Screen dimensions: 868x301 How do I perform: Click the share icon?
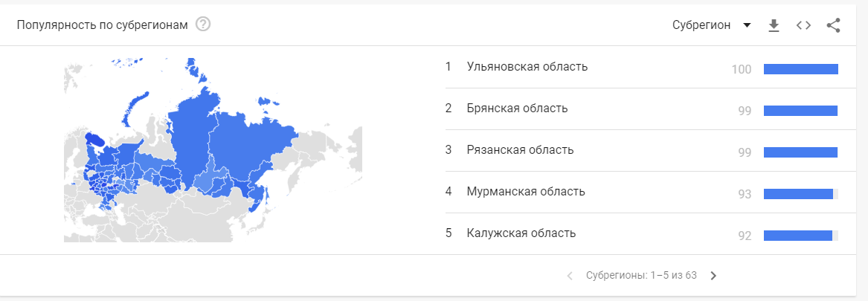(x=833, y=25)
